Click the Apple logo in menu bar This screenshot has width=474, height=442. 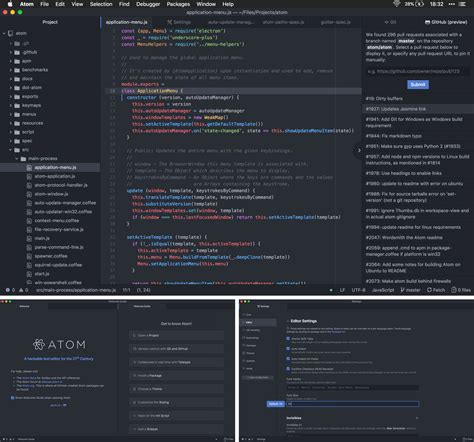pyautogui.click(x=10, y=4)
